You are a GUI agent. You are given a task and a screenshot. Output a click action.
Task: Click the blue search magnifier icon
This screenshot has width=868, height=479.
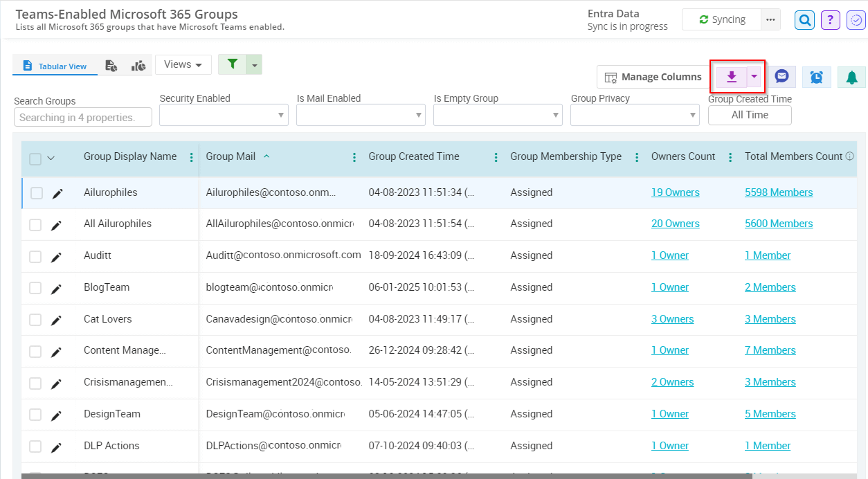[804, 19]
